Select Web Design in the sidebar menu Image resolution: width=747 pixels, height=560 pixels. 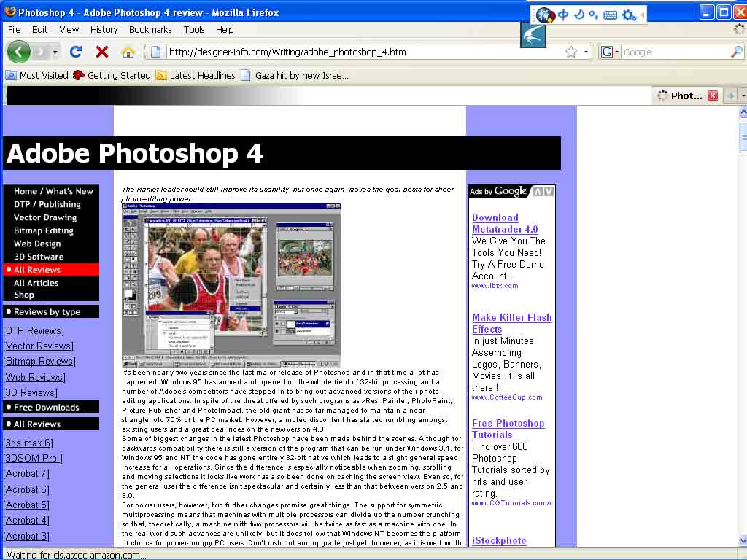click(x=37, y=244)
